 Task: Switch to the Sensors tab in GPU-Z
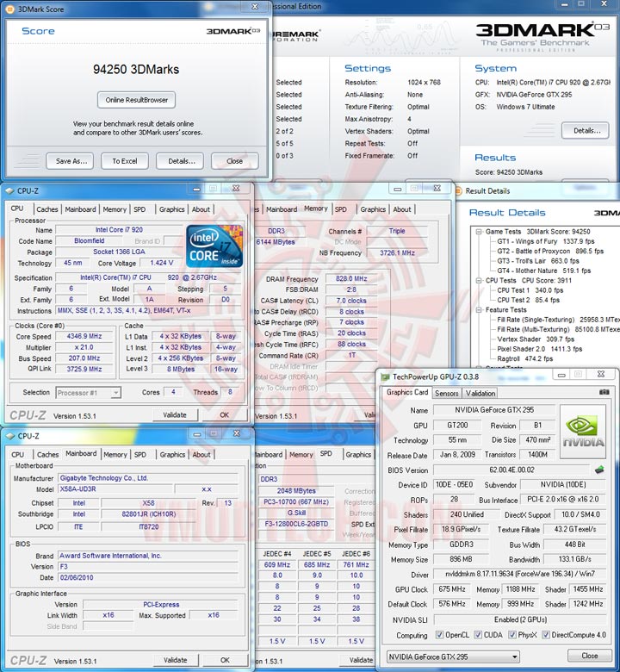pos(446,393)
